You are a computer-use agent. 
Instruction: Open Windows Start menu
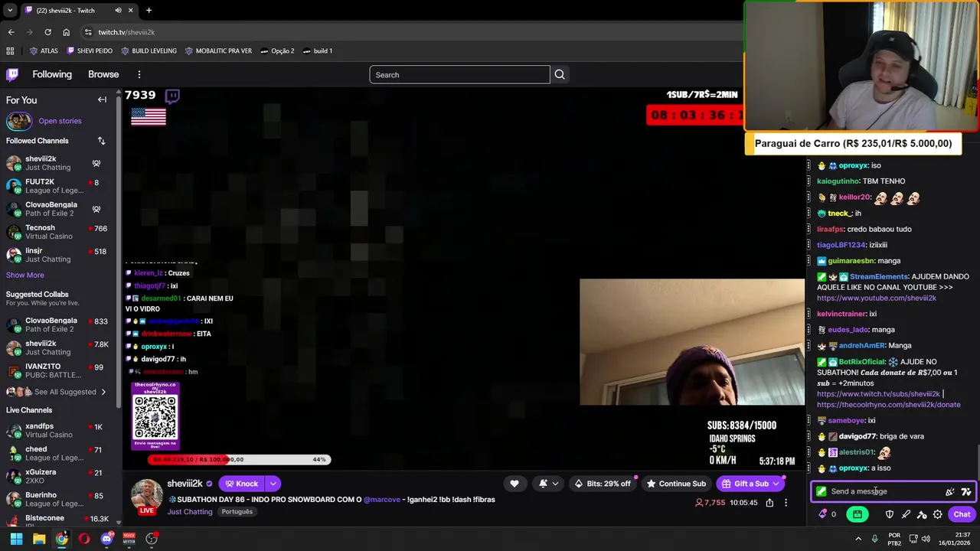click(16, 539)
